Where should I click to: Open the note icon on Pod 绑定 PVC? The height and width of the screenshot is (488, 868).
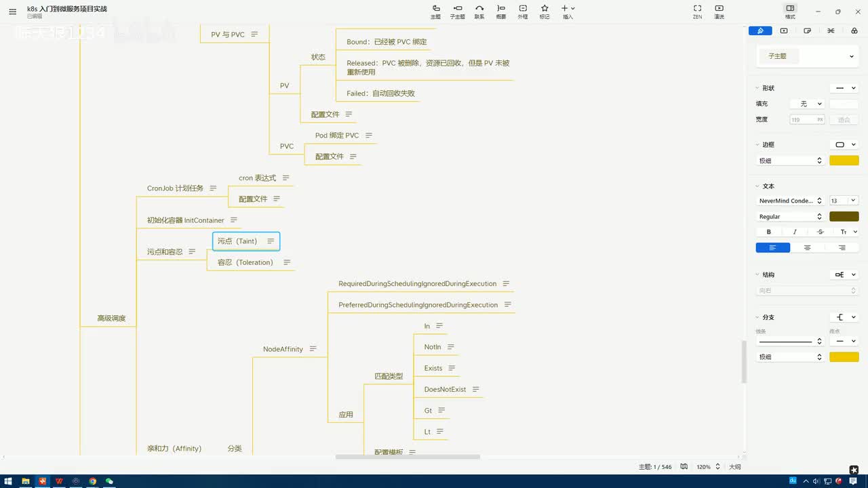368,136
